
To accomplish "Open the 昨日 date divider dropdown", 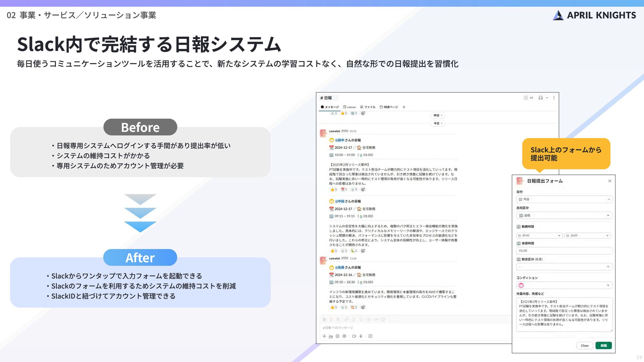I will pyautogui.click(x=437, y=115).
